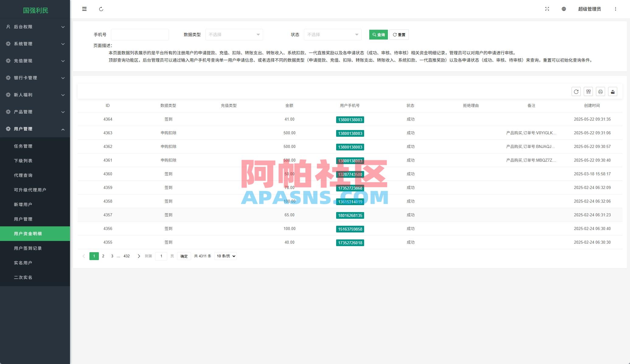Open column settings icon above the table
The image size is (630, 364).
tap(588, 91)
